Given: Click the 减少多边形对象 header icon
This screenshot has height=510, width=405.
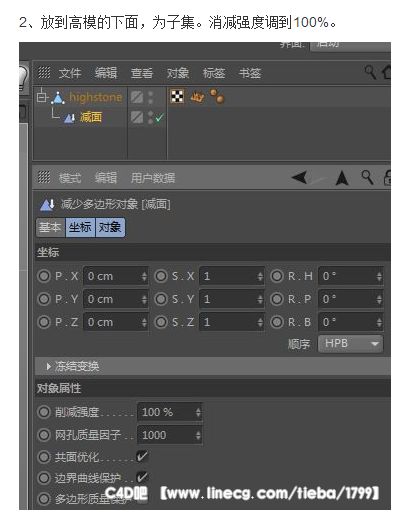Looking at the screenshot, I should pos(47,205).
